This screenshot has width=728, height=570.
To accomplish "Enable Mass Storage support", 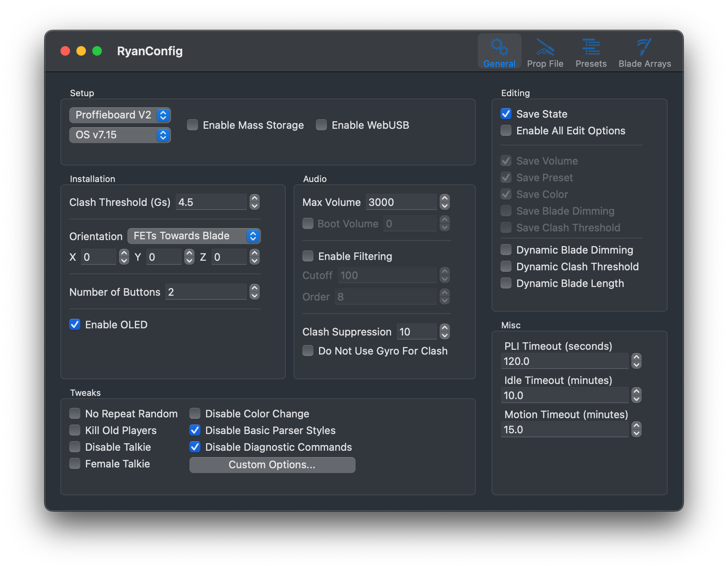I will click(192, 125).
